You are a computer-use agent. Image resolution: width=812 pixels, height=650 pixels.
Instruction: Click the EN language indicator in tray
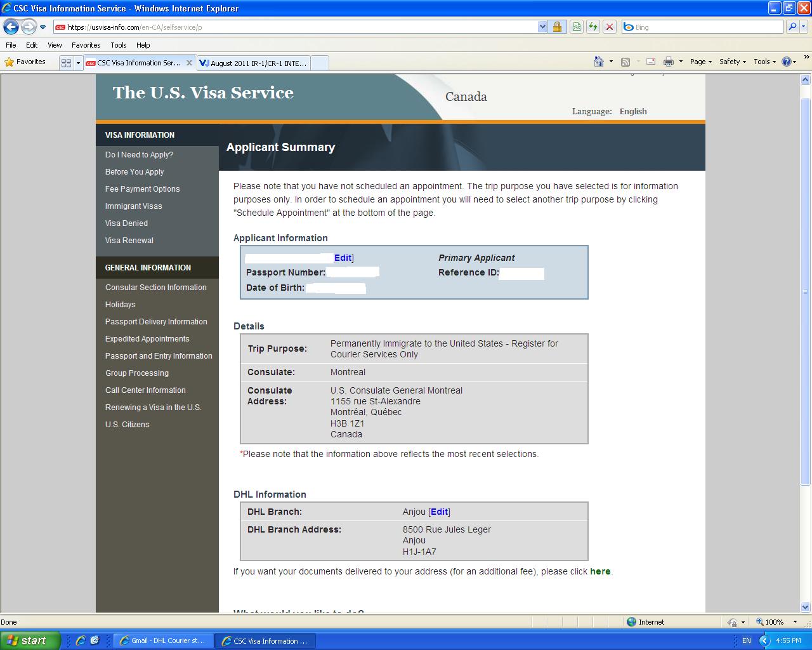[746, 641]
